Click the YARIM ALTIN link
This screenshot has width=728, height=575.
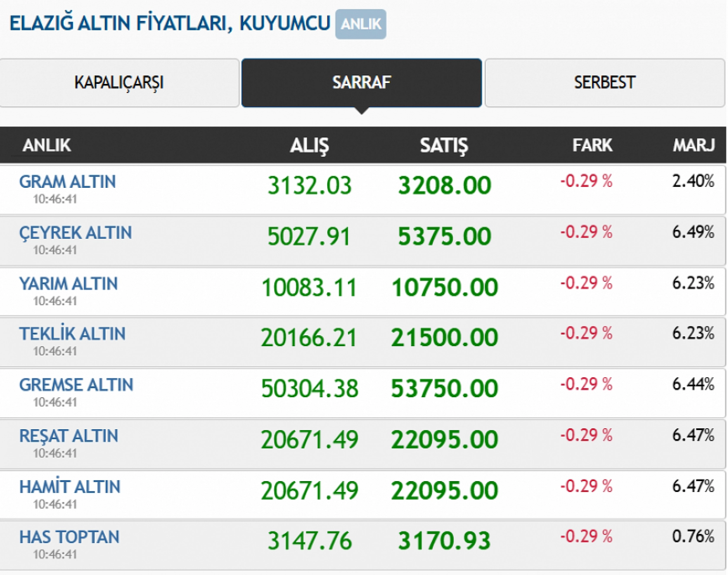pos(68,284)
